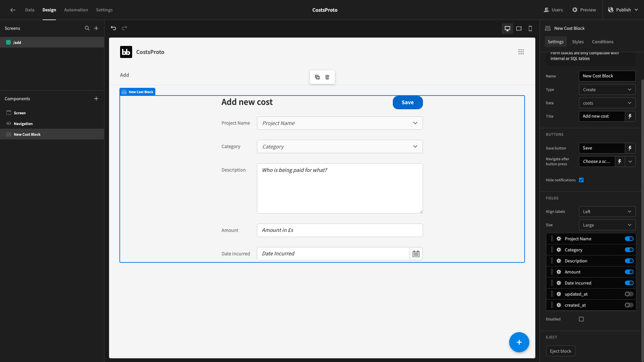
Task: Toggle off the Description field
Action: [629, 261]
